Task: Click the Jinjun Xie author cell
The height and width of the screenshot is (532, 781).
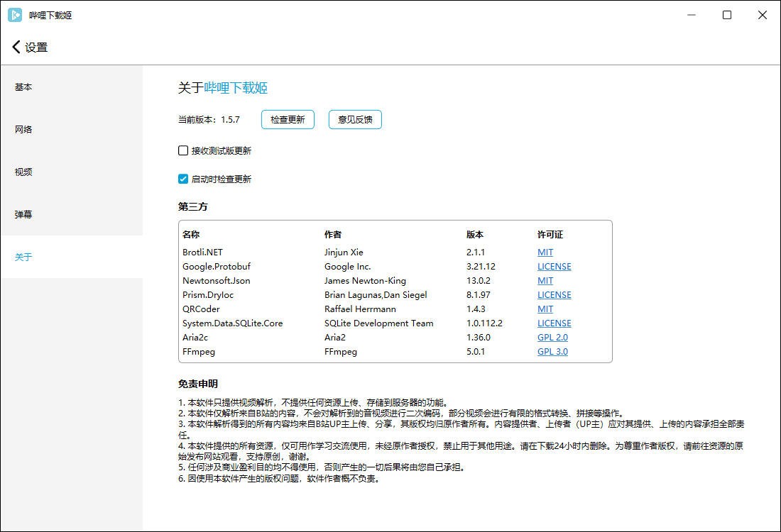Action: (344, 253)
